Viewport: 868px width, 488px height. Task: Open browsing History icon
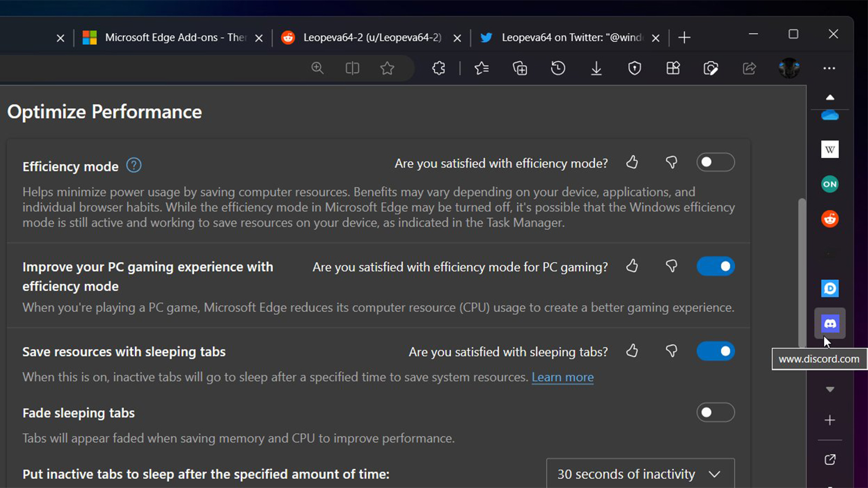click(558, 68)
